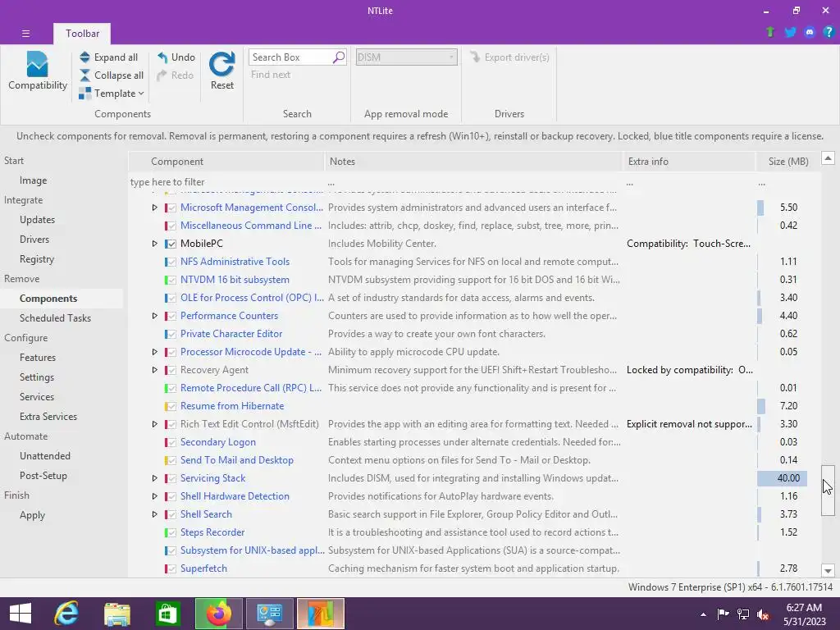Click the Collapse all icon
Viewport: 840px width, 630px height.
(x=84, y=75)
